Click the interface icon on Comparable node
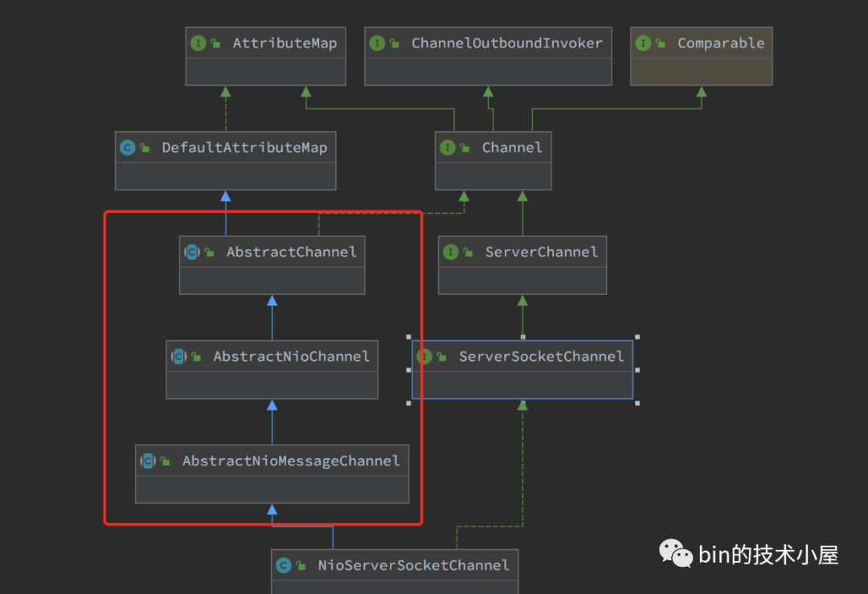Viewport: 868px width, 594px height. pyautogui.click(x=643, y=43)
